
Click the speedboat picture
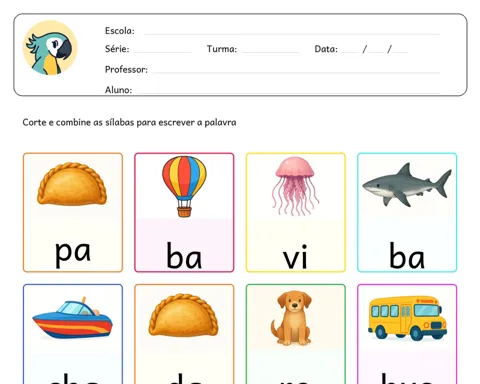tap(72, 318)
